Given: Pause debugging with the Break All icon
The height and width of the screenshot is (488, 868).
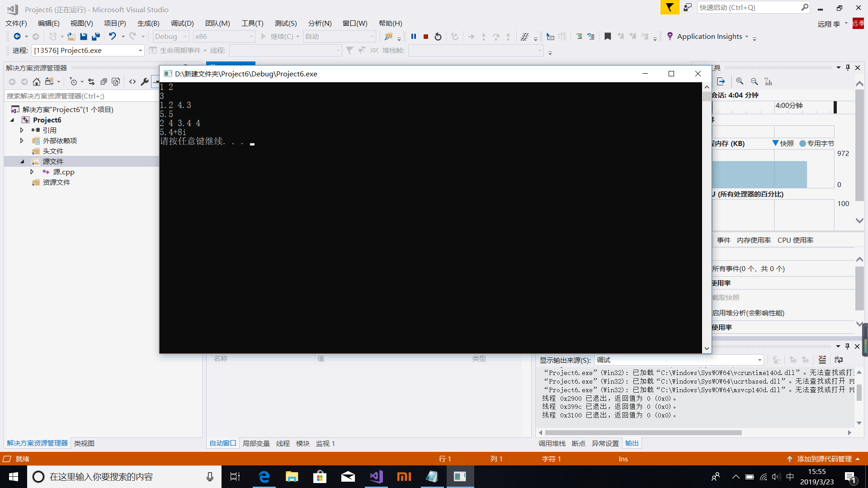Looking at the screenshot, I should click(x=413, y=37).
